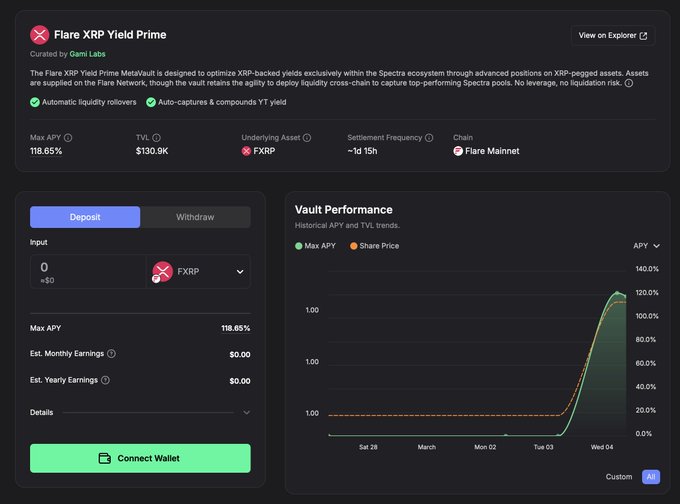Click the Est. Yearly Earnings info icon

pos(105,380)
